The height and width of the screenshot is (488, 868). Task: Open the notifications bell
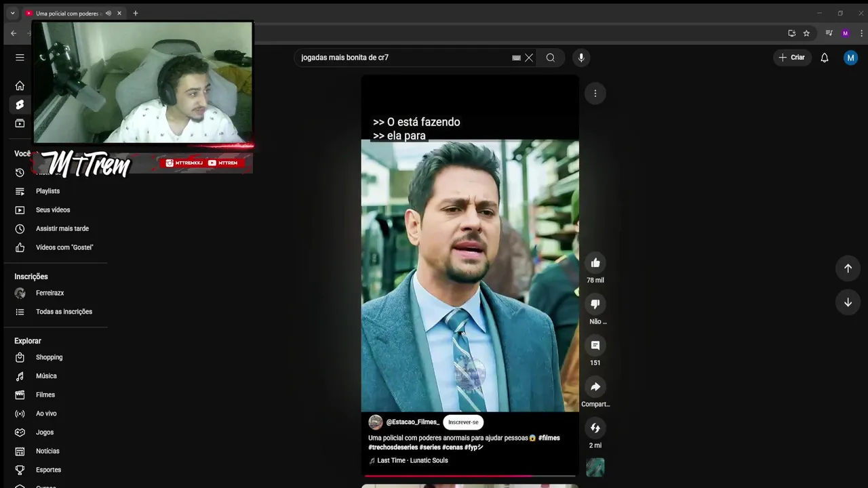pyautogui.click(x=825, y=58)
